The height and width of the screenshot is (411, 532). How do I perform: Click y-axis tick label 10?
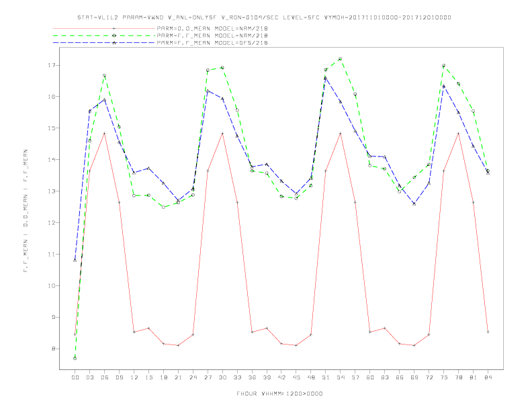52,286
